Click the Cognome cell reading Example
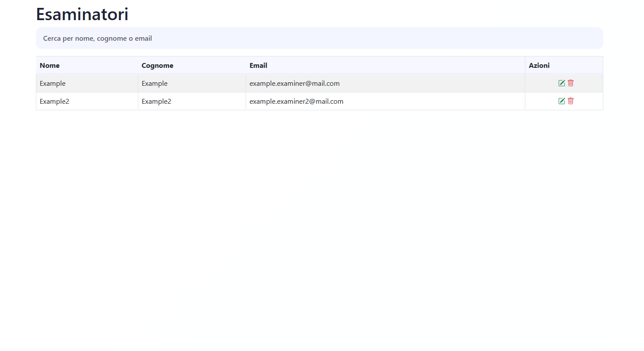Viewport: 644px width, 351px height. tap(155, 84)
